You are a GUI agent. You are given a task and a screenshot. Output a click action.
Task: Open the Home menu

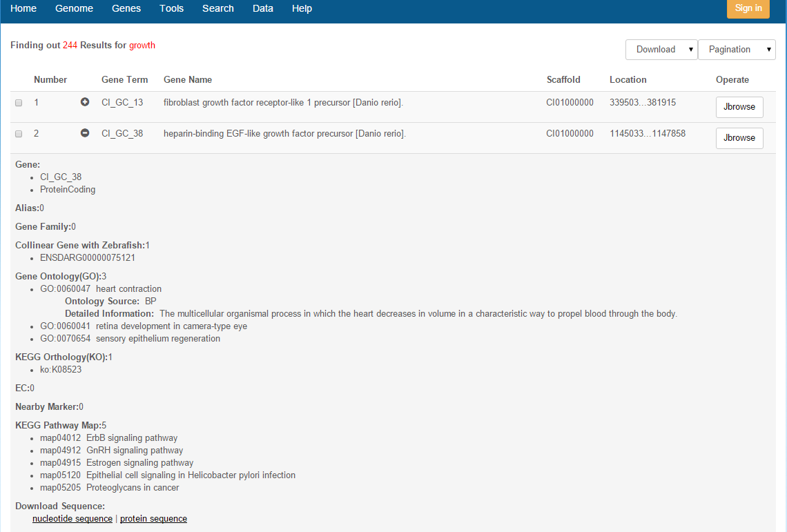pos(23,9)
